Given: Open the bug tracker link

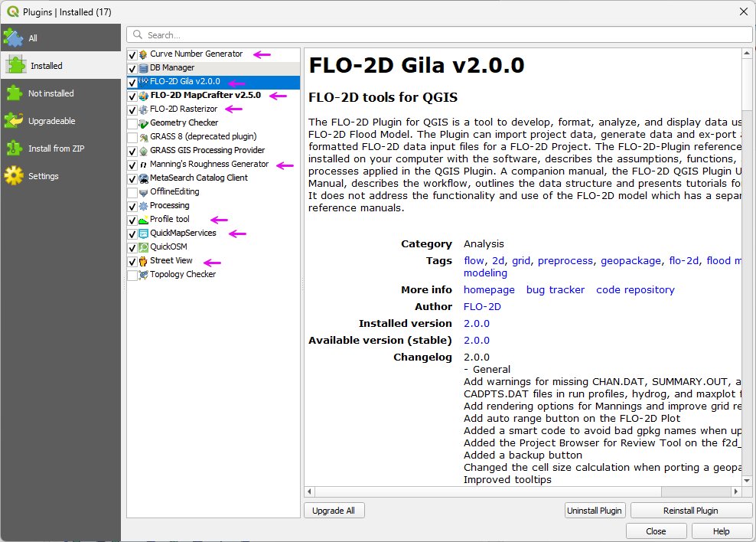Looking at the screenshot, I should tap(555, 290).
